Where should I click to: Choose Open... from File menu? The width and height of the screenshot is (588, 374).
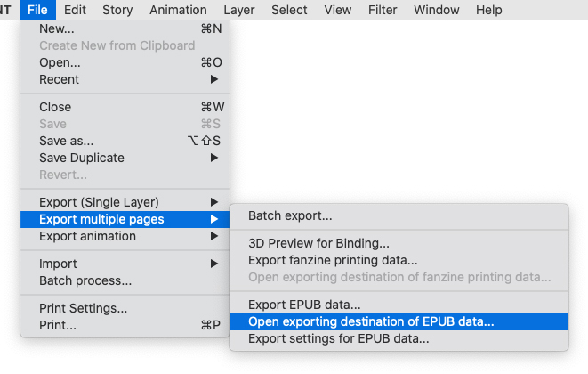(60, 63)
